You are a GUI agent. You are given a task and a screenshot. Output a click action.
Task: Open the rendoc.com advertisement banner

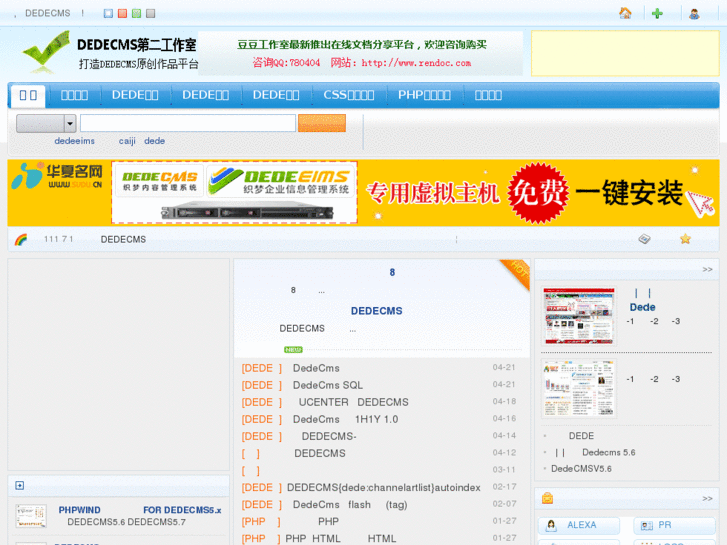pos(361,53)
